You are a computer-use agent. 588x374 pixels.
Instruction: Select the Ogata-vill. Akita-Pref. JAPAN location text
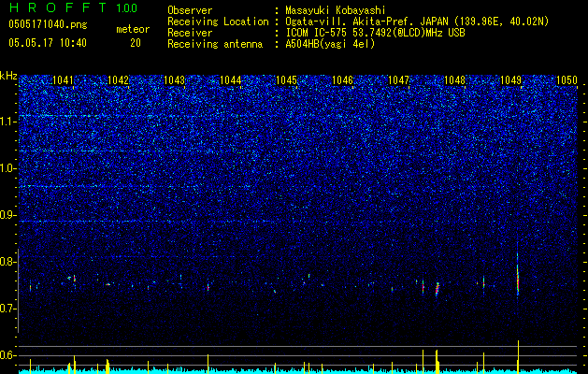coord(417,22)
